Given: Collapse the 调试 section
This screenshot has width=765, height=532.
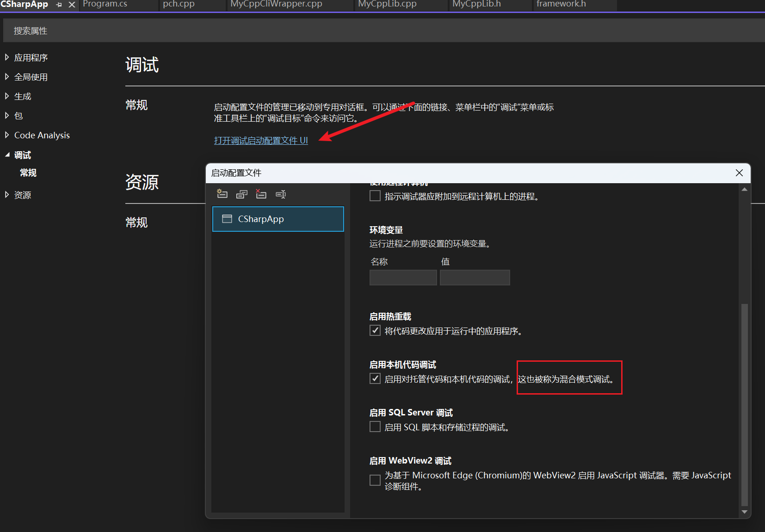Looking at the screenshot, I should coord(7,155).
